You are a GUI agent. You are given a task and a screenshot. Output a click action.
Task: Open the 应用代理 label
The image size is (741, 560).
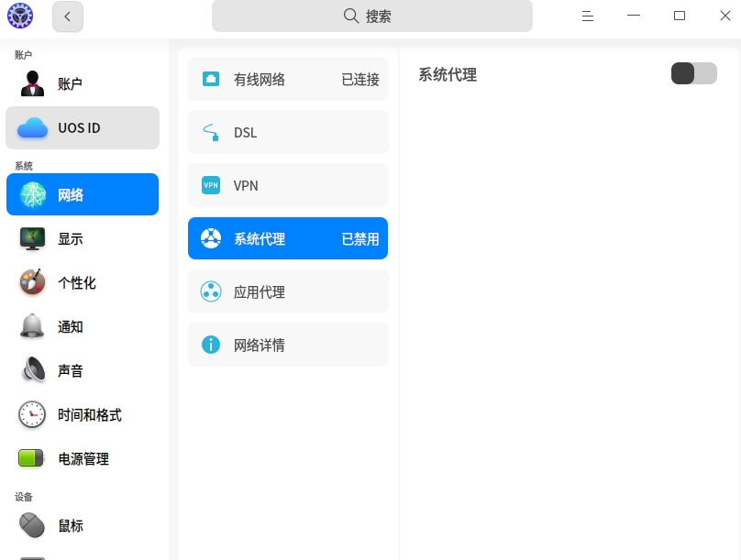tap(259, 292)
